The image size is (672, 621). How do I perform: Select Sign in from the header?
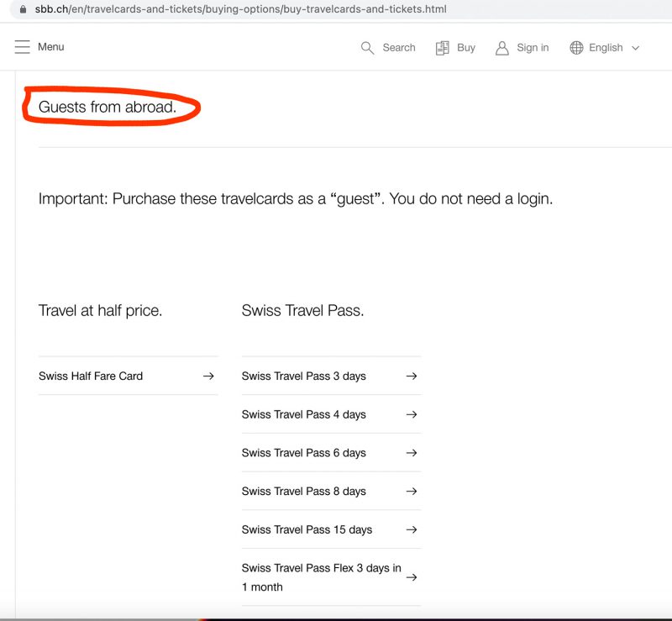click(x=533, y=48)
